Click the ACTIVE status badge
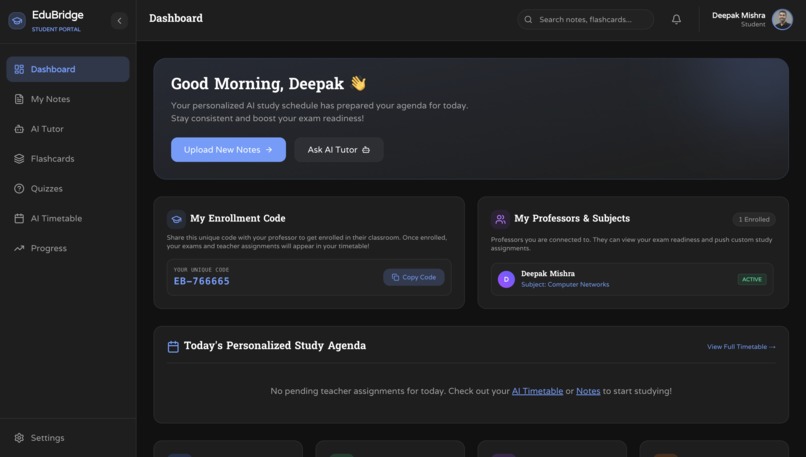 pyautogui.click(x=752, y=279)
